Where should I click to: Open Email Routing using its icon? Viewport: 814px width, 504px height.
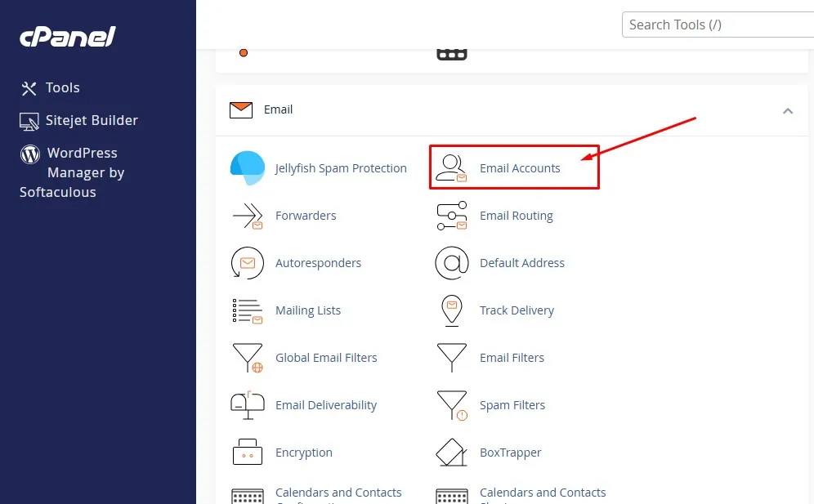point(452,216)
